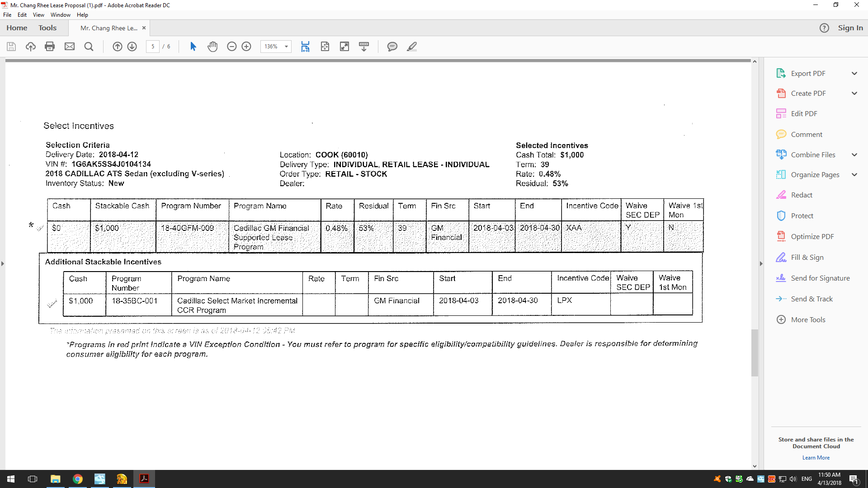Select the Hand pan tool
Screen dimensions: 868x488
click(212, 47)
